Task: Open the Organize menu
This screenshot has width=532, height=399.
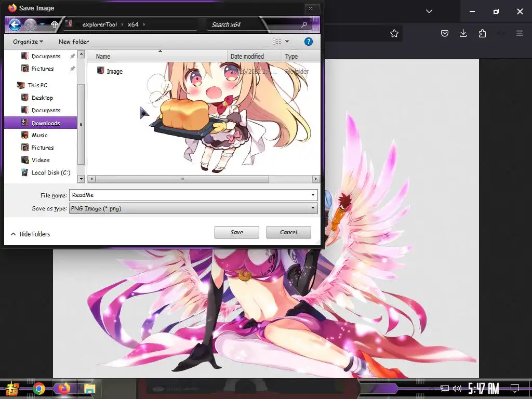Action: click(x=28, y=42)
